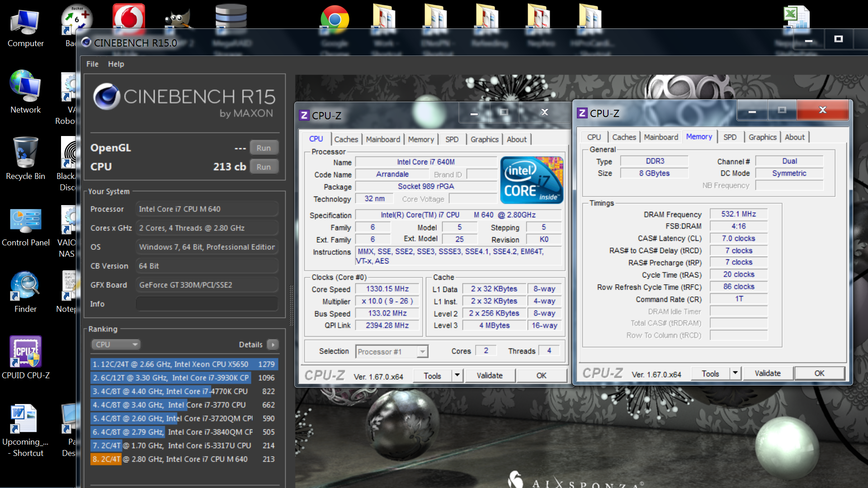The image size is (868, 488).
Task: Switch to CPU tab in right CPU-Z window
Action: point(594,137)
